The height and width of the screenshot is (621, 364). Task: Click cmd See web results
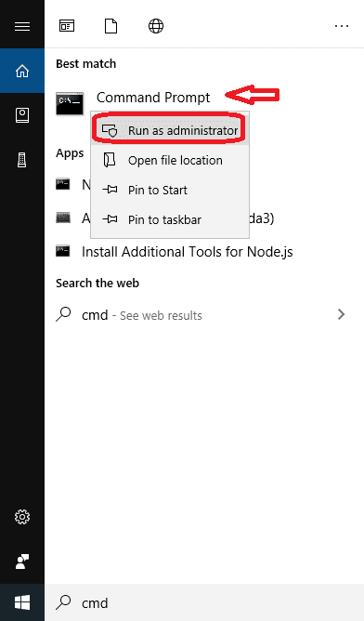click(142, 316)
